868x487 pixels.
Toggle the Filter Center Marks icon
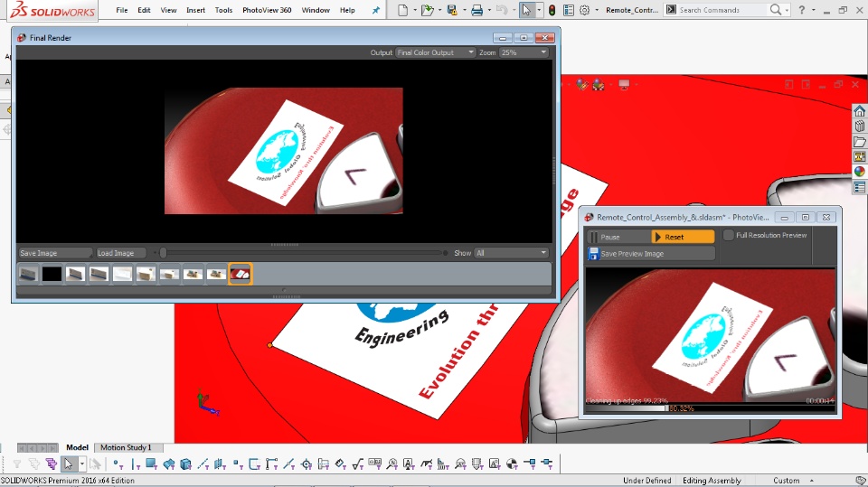[307, 464]
